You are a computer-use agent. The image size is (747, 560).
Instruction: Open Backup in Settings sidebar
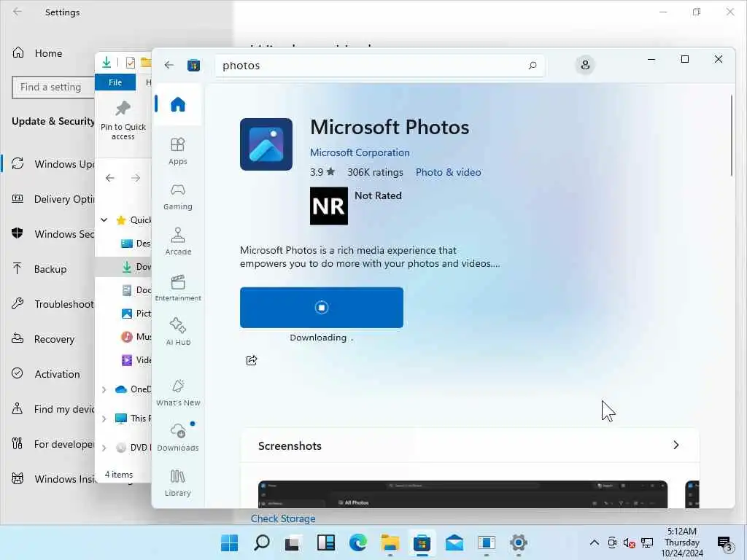(x=39, y=269)
